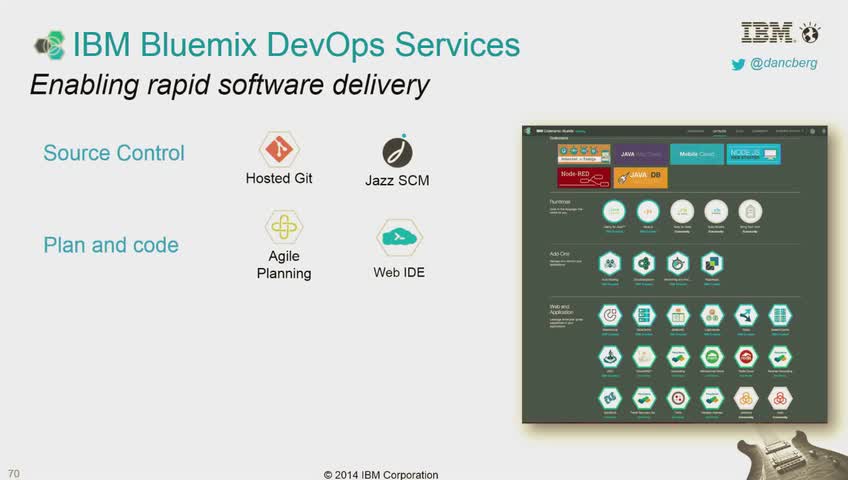Click the Web and Application section heading
The height and width of the screenshot is (480, 848).
click(x=561, y=309)
